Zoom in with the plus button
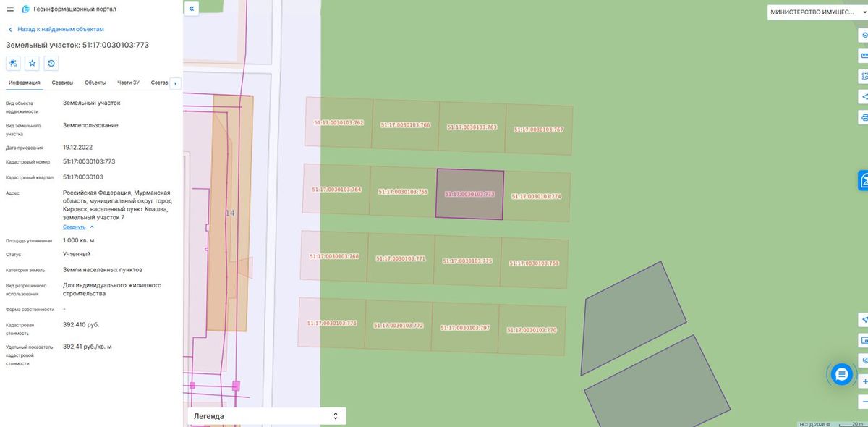This screenshot has height=427, width=868. 864,381
